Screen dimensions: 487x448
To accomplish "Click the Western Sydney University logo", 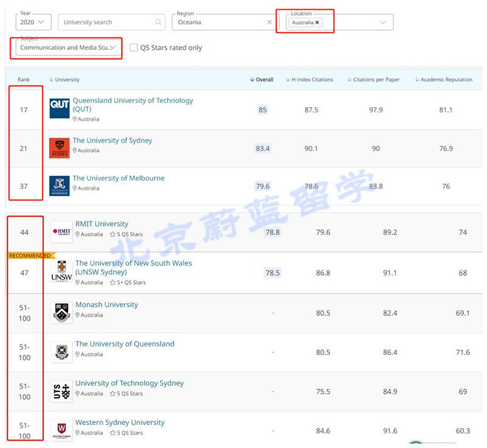I will [x=61, y=430].
